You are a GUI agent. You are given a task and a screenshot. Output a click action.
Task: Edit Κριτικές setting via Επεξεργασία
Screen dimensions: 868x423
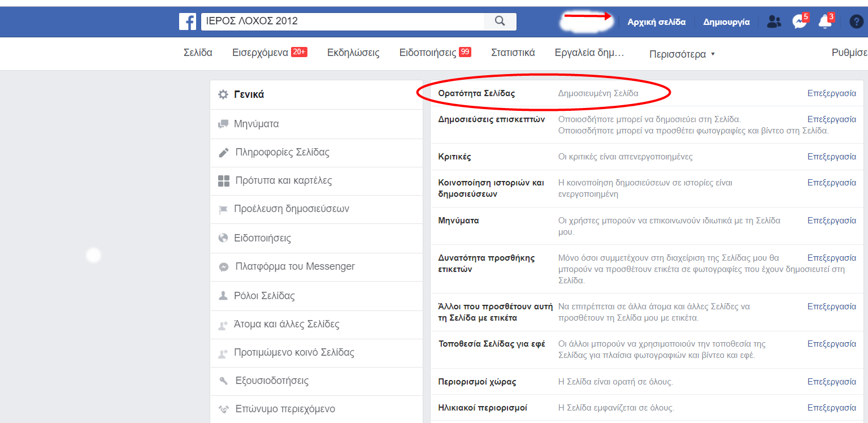(x=832, y=157)
